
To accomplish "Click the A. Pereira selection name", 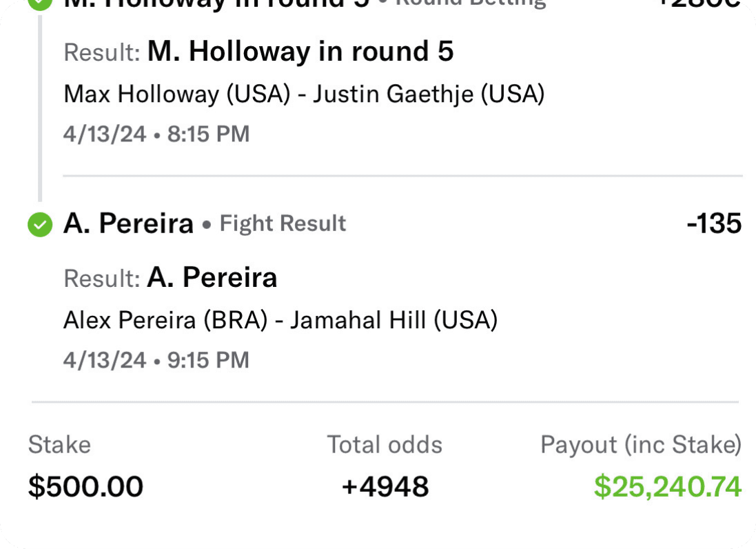I will (x=128, y=223).
